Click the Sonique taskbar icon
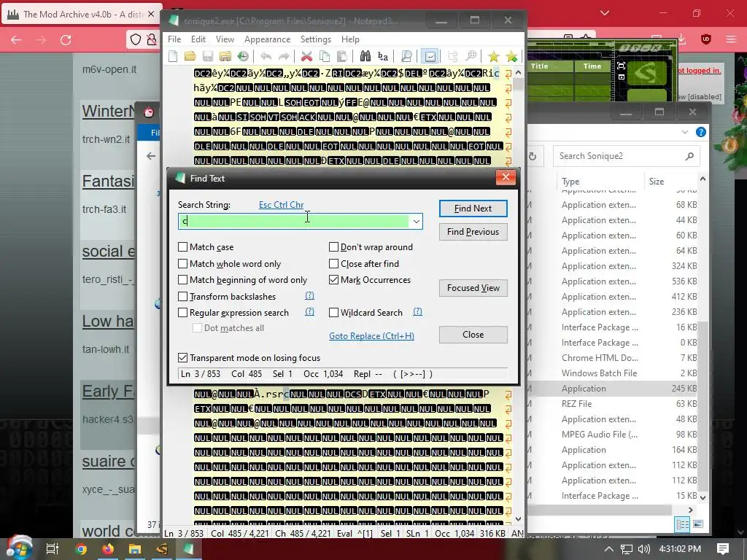Viewport: 747px width, 560px height. [162, 549]
